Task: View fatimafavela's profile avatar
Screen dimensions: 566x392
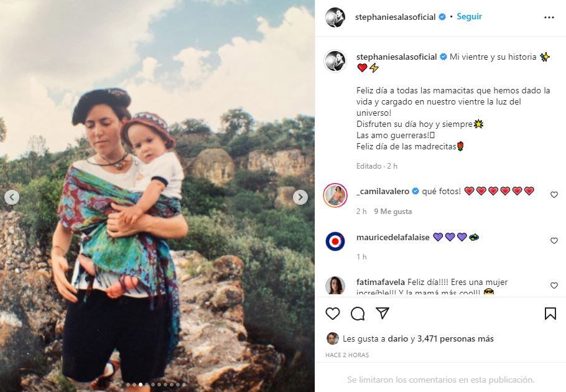Action: tap(335, 286)
